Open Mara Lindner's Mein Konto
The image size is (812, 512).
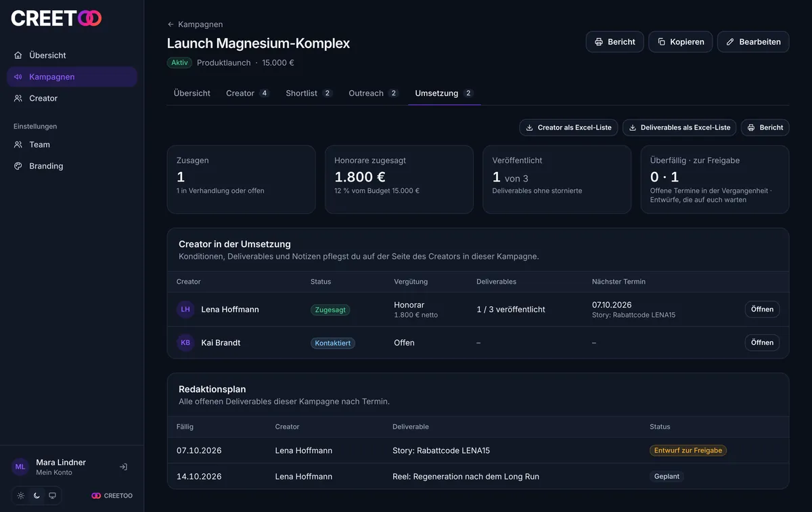[x=61, y=467]
